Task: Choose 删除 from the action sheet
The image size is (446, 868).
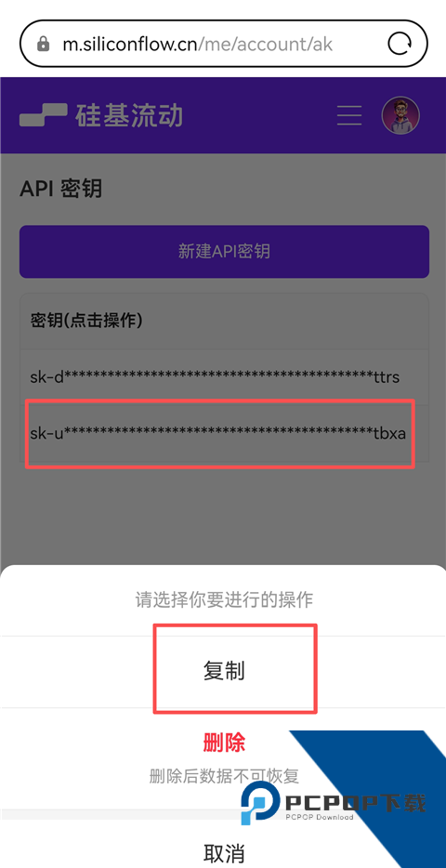Action: (224, 743)
